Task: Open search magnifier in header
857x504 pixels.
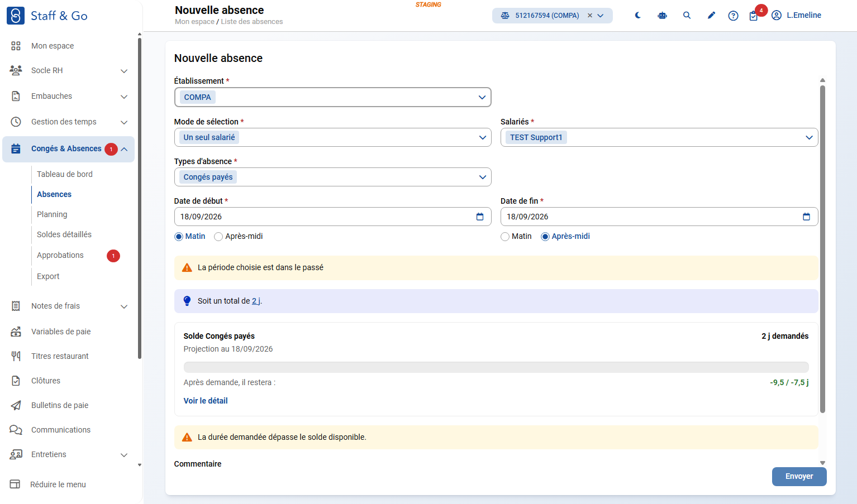Action: [x=687, y=16]
